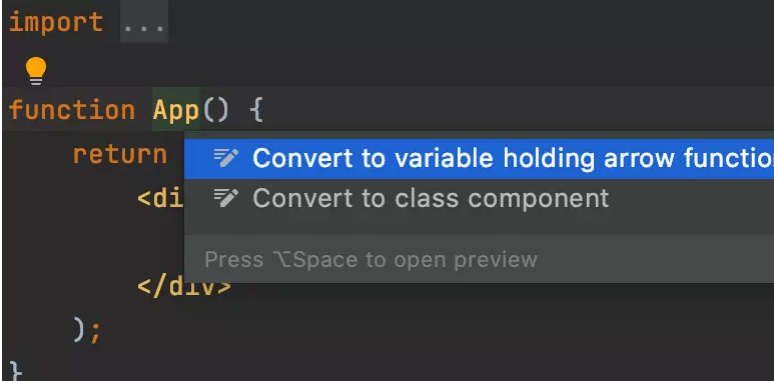Click the parentheses after App

(x=215, y=110)
